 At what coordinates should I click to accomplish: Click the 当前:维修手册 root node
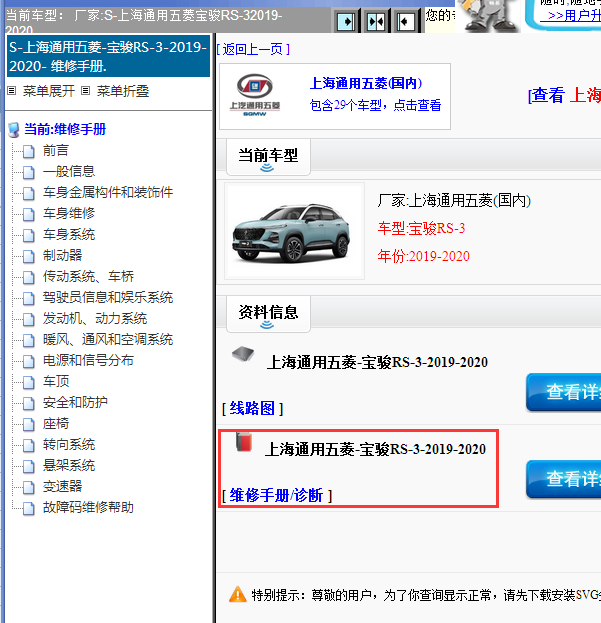[x=65, y=130]
